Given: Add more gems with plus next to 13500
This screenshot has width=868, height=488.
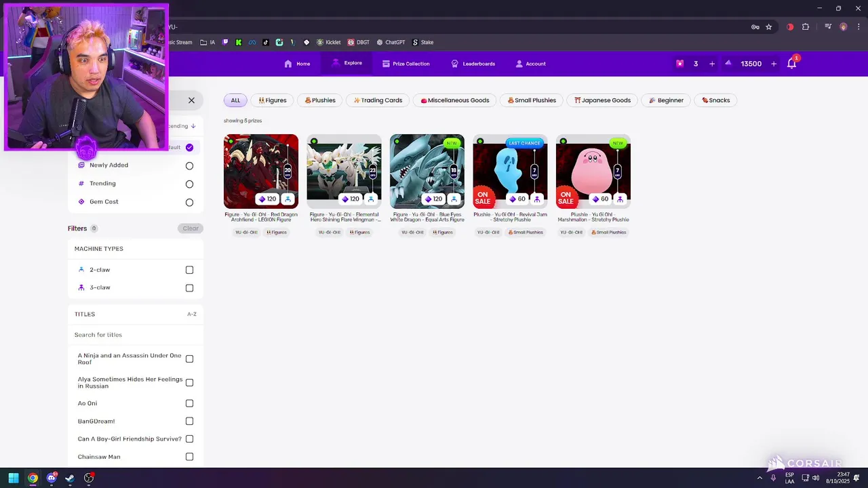Looking at the screenshot, I should (x=774, y=64).
